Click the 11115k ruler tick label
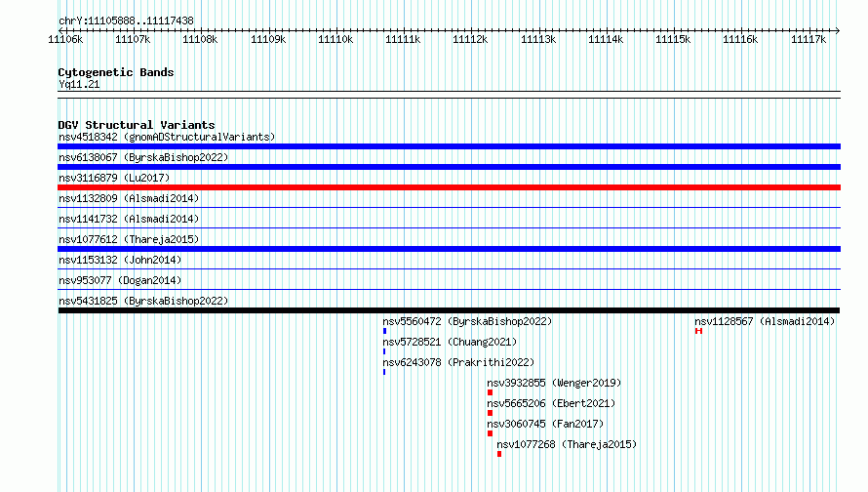This screenshot has height=492, width=868. (673, 39)
